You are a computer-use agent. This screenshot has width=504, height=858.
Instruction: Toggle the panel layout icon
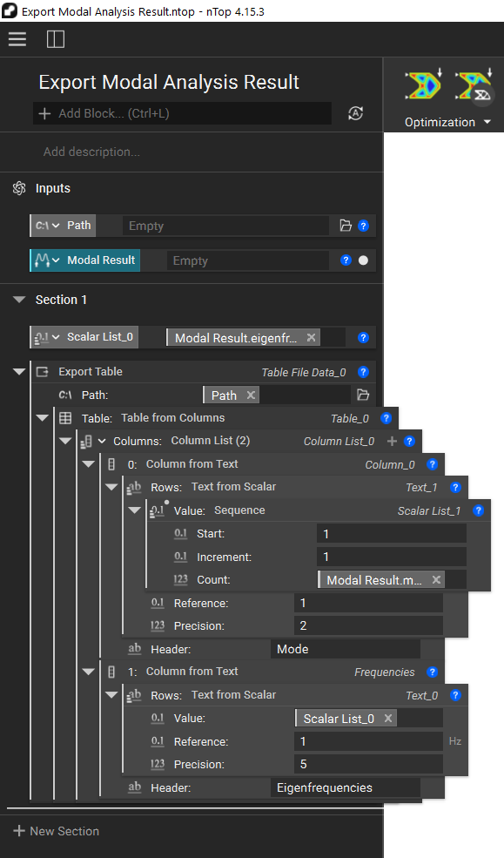click(56, 39)
